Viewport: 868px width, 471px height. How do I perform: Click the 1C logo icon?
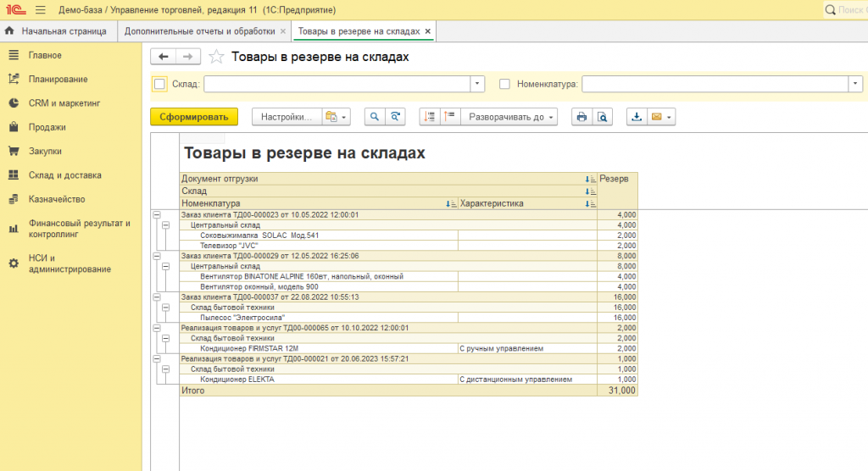pos(15,9)
